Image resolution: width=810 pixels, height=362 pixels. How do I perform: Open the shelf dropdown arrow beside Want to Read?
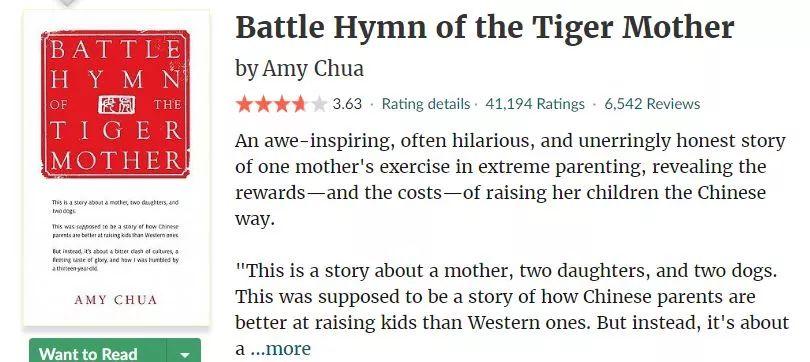pyautogui.click(x=184, y=354)
